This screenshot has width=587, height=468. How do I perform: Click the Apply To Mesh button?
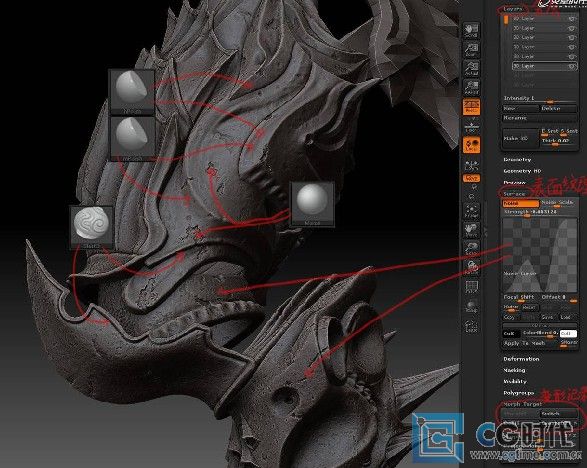click(x=530, y=343)
